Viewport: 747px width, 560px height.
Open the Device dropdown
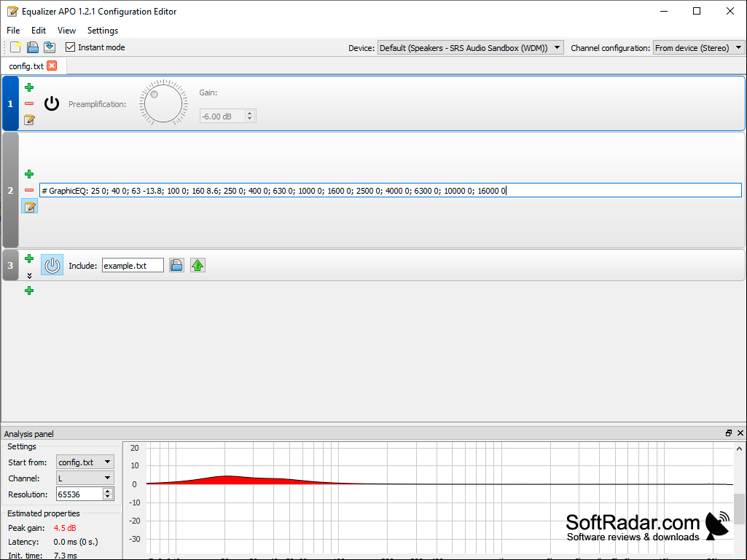coord(470,47)
